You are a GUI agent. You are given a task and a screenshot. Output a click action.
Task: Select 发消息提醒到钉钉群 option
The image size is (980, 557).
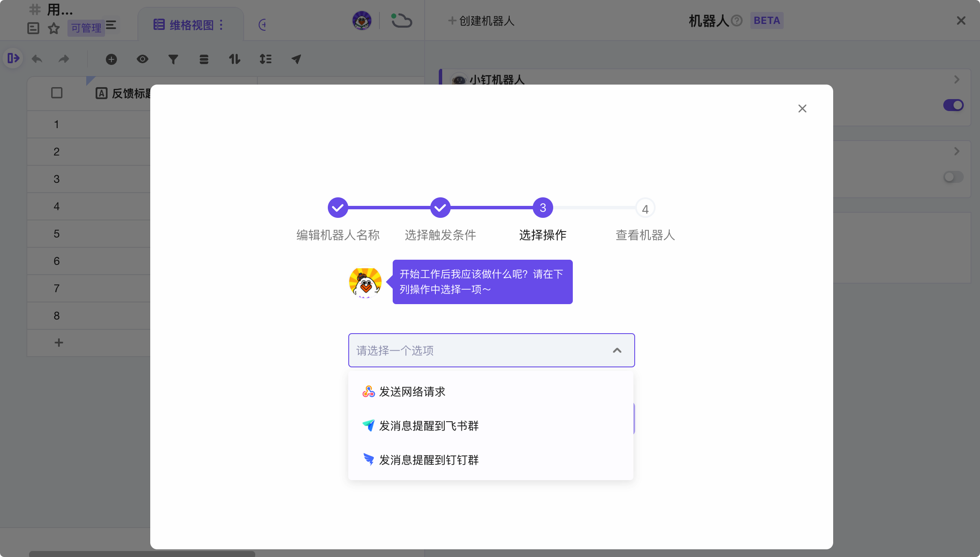tap(491, 460)
